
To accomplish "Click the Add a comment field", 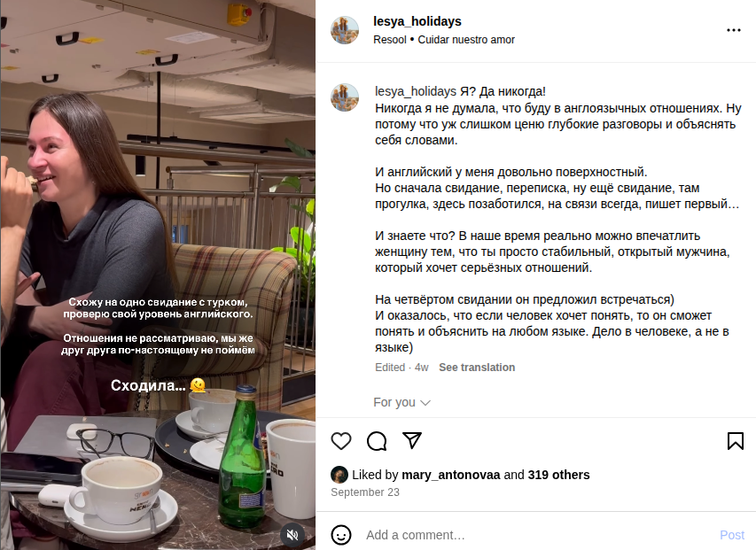I will click(532, 535).
